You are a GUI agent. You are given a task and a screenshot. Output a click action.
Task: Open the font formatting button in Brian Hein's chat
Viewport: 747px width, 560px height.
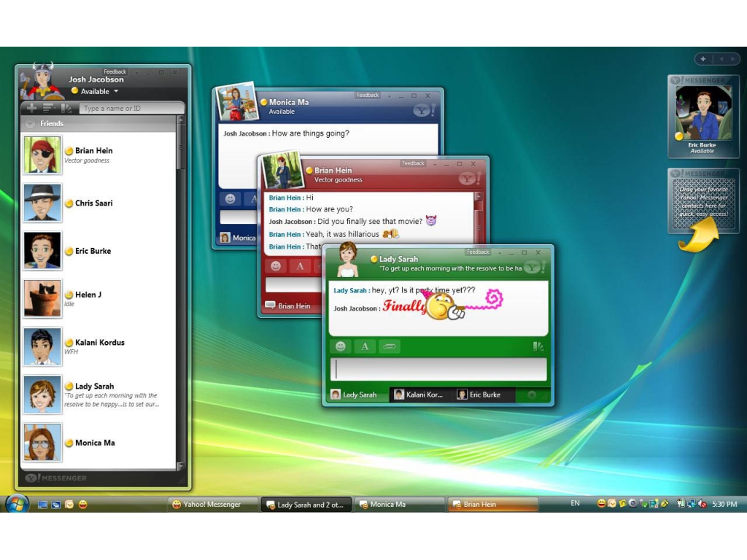pos(300,266)
